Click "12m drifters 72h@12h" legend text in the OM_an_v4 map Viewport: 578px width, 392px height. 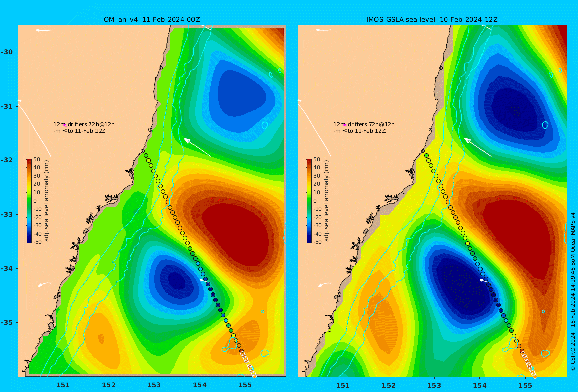(83, 124)
